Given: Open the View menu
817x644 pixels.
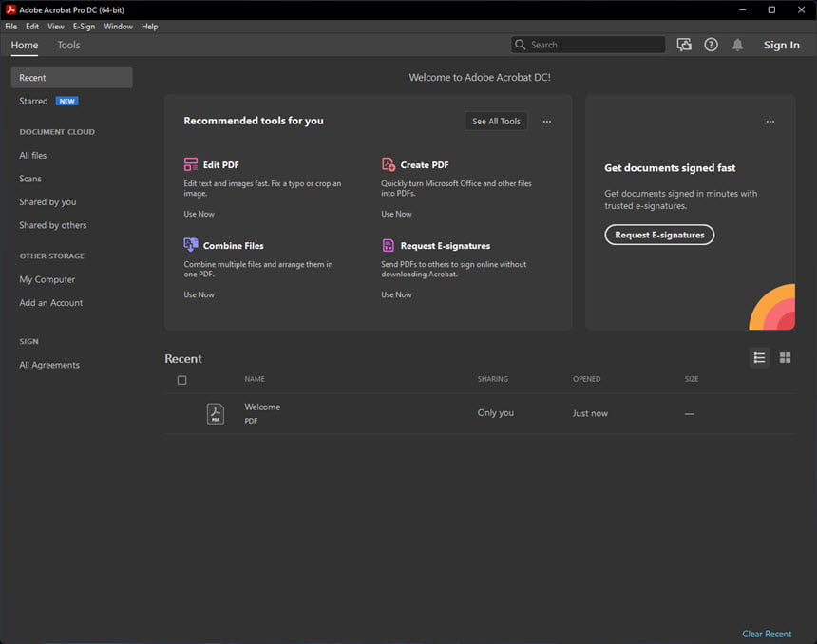Looking at the screenshot, I should (56, 26).
